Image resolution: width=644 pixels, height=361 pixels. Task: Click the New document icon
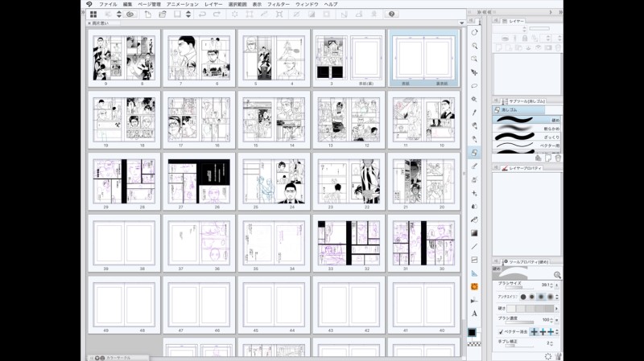[x=148, y=14]
